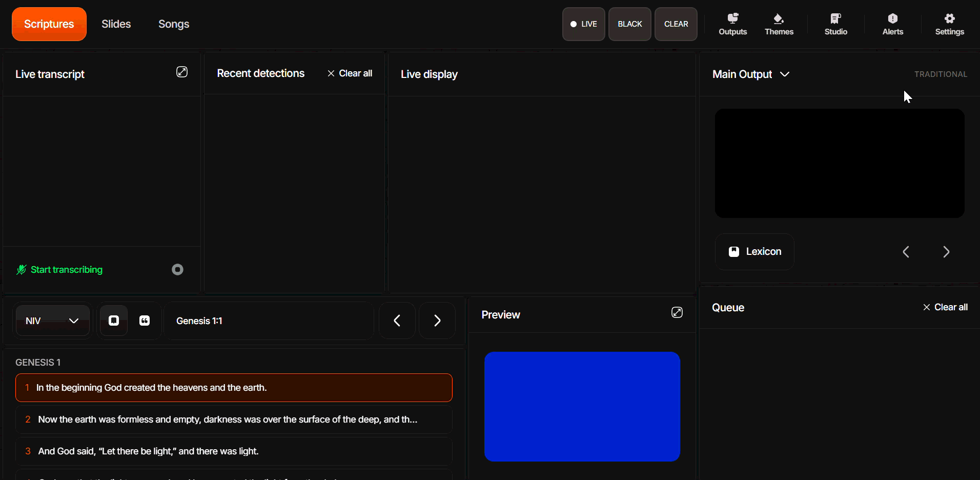
Task: Open the Studio panel
Action: (836, 24)
